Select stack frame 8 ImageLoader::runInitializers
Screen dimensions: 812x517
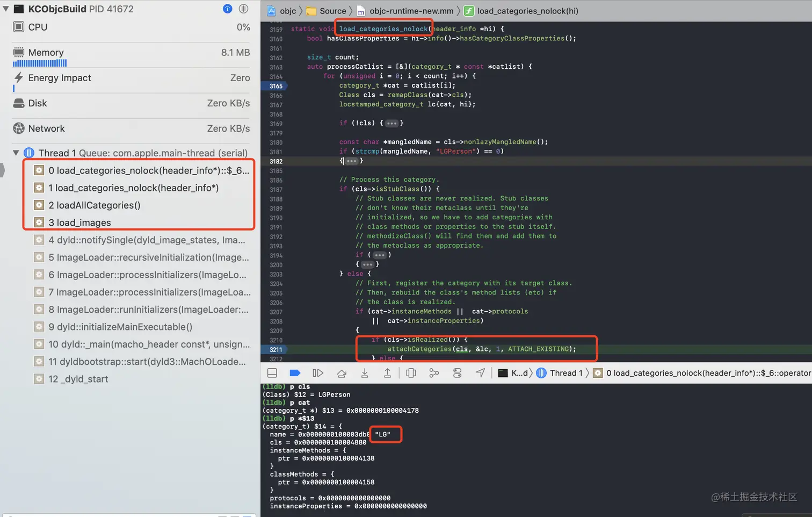[142, 310]
